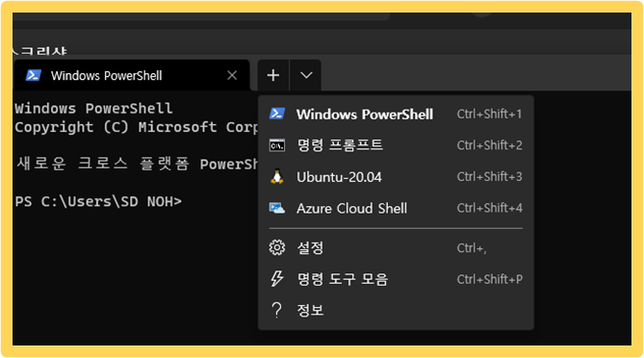Viewport: 644px width, 358px height.
Task: Click the Copyright (C) Microsoft line
Action: 137,127
